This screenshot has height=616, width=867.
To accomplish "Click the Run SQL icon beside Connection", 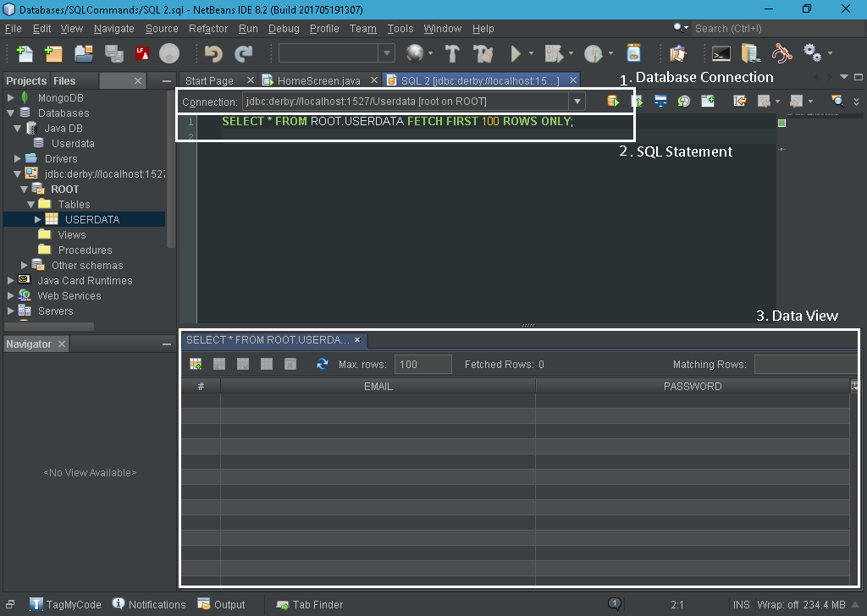I will 613,101.
